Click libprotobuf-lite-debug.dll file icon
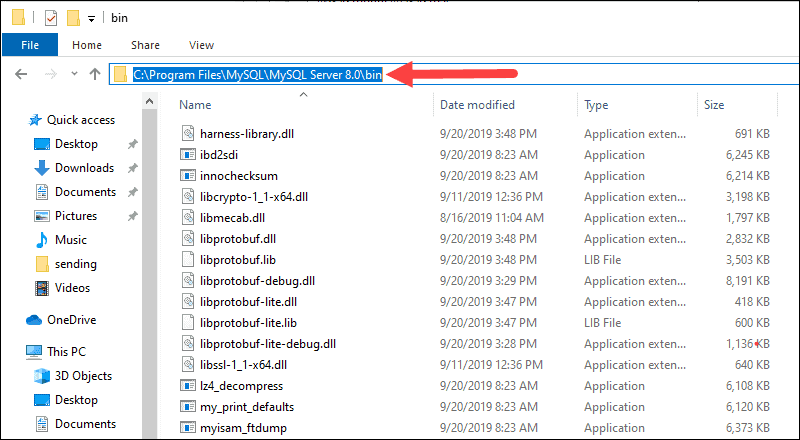This screenshot has height=440, width=800. [x=188, y=344]
